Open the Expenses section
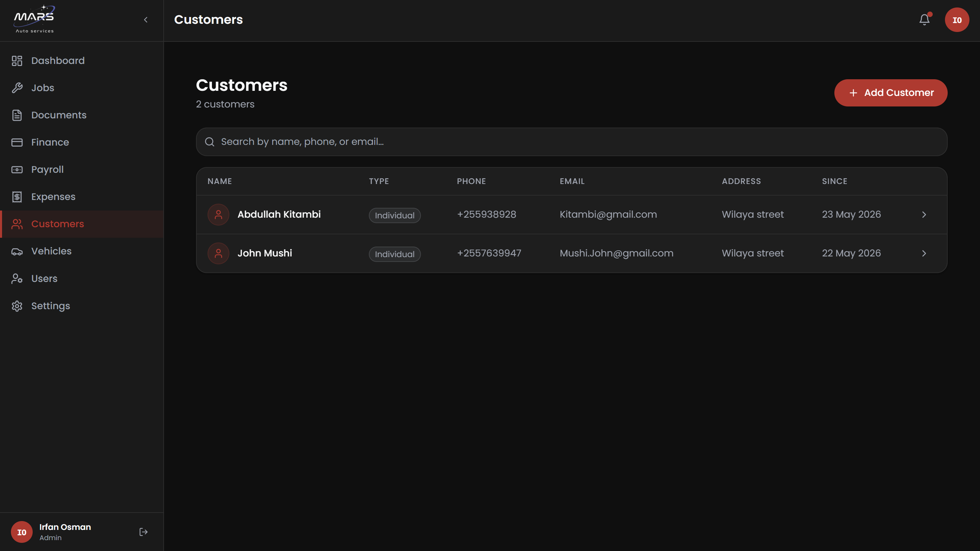The image size is (980, 551). 82,197
